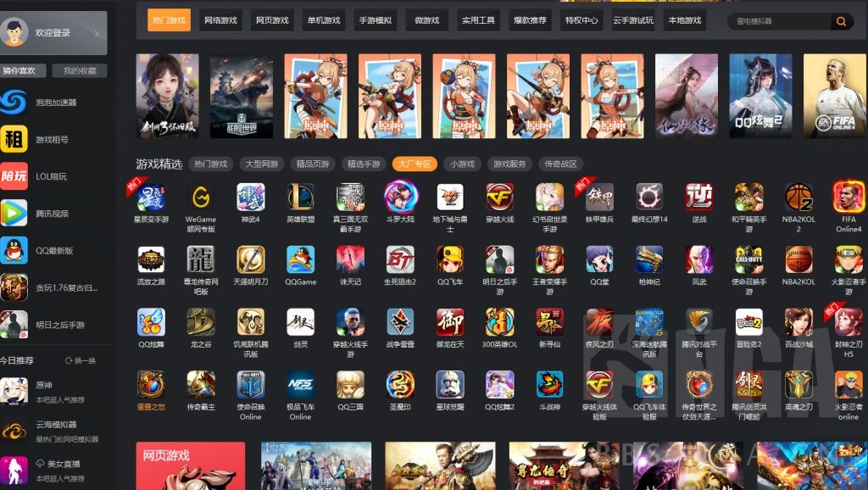Screen dimensions: 868x490
Task: Go to the 手游模拟 tab
Action: pos(376,20)
